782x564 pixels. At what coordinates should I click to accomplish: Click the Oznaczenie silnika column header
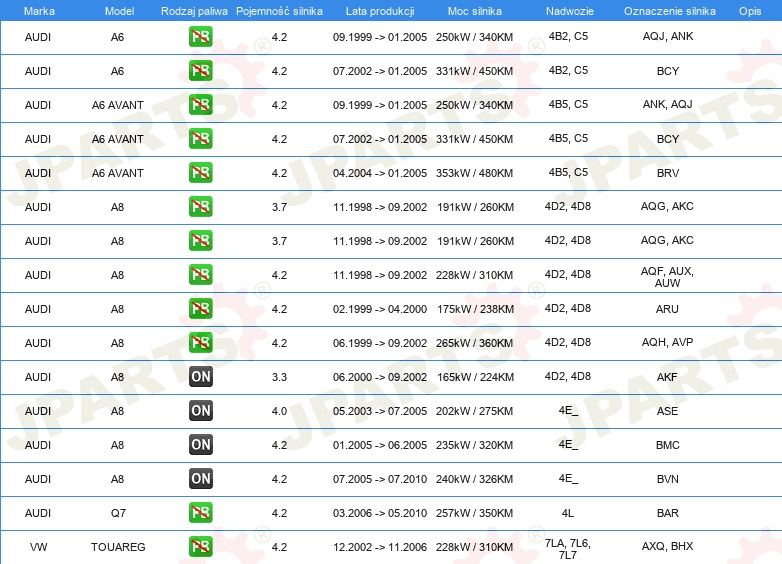click(x=670, y=11)
